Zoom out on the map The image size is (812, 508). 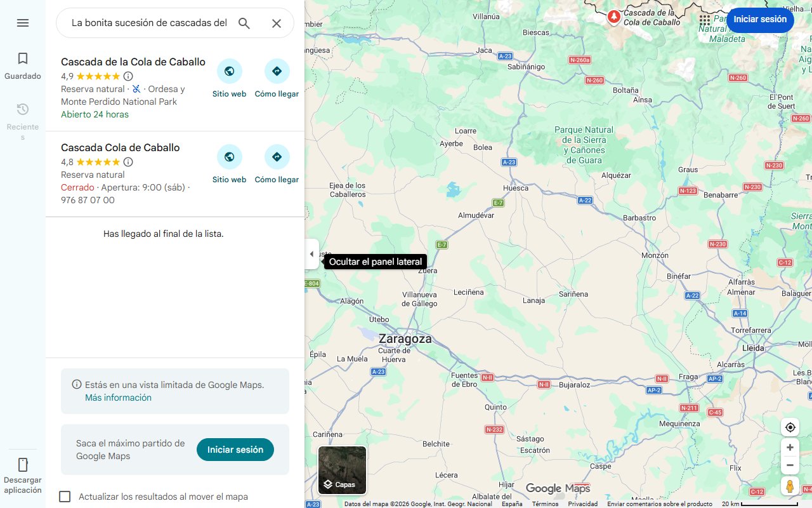point(790,465)
